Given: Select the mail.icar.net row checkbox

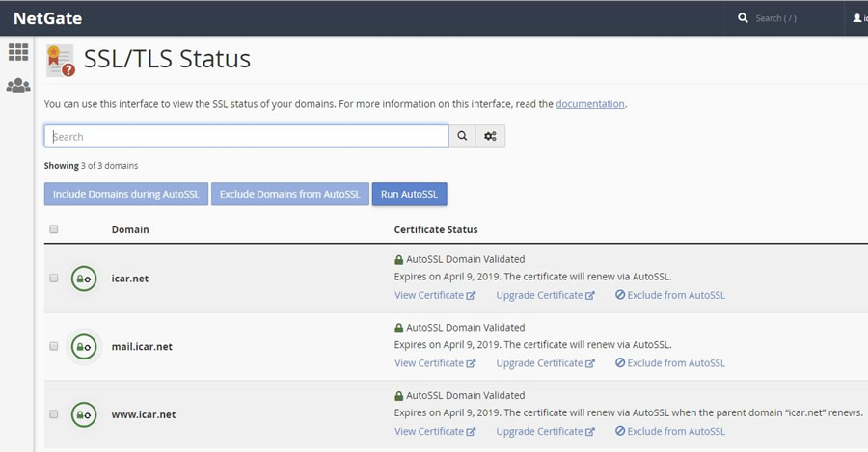Looking at the screenshot, I should click(54, 346).
